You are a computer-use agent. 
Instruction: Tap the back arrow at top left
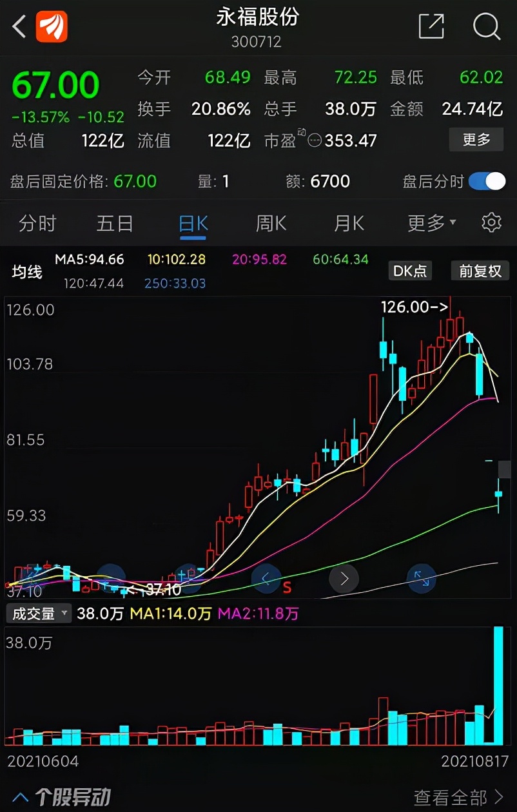(x=17, y=26)
